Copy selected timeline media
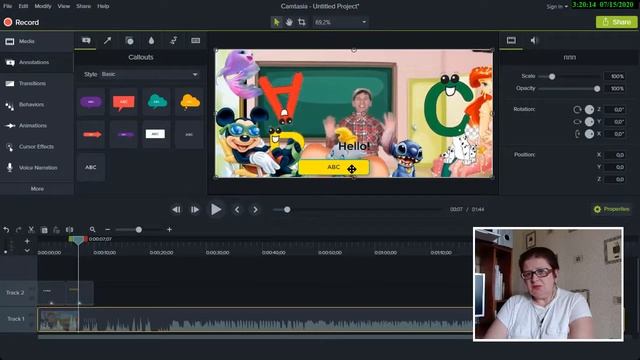This screenshot has width=640, height=360. 44,230
